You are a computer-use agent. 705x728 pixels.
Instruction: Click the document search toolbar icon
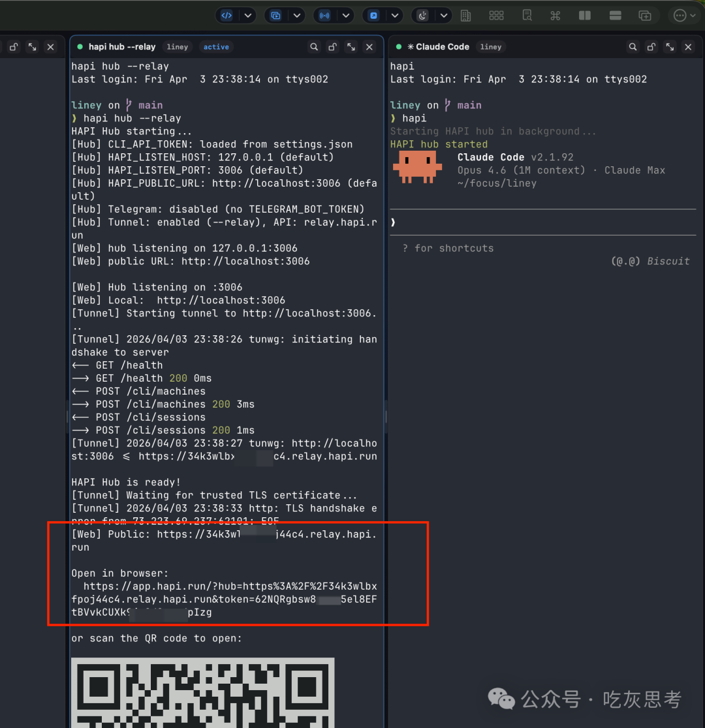click(x=527, y=16)
